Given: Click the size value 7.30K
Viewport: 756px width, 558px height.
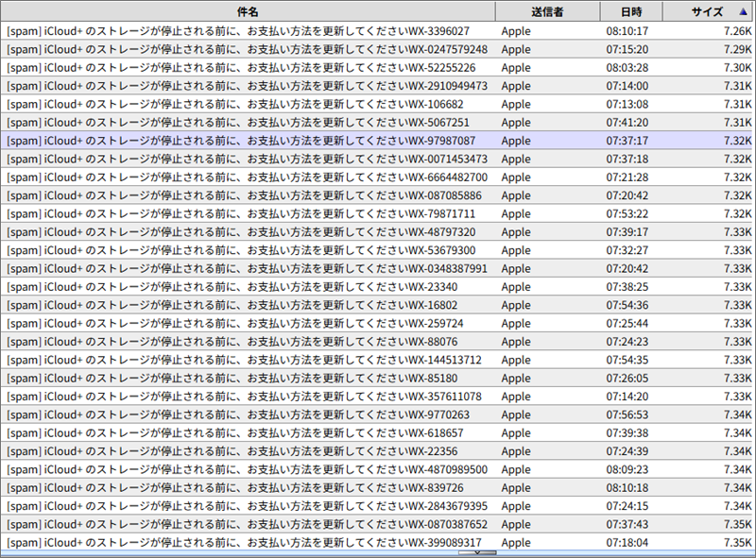Looking at the screenshot, I should [738, 67].
